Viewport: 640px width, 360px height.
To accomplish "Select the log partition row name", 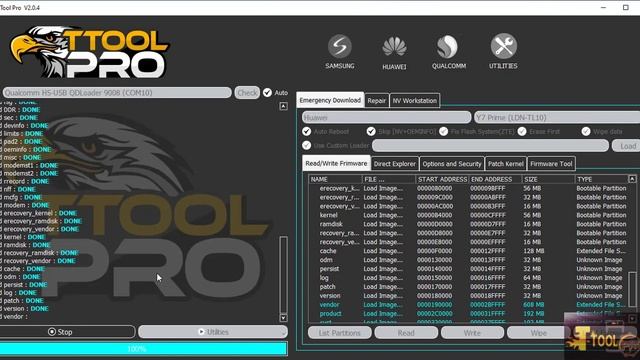I will (324, 278).
